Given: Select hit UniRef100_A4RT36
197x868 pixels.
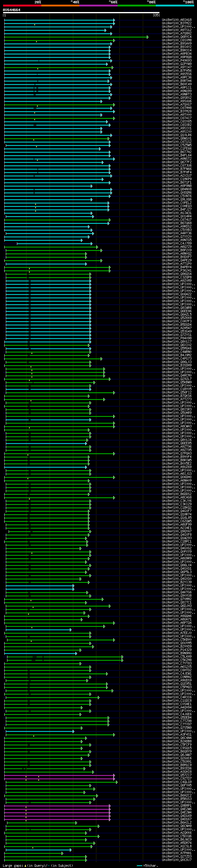Looking at the screenshot, I should tap(177, 233).
